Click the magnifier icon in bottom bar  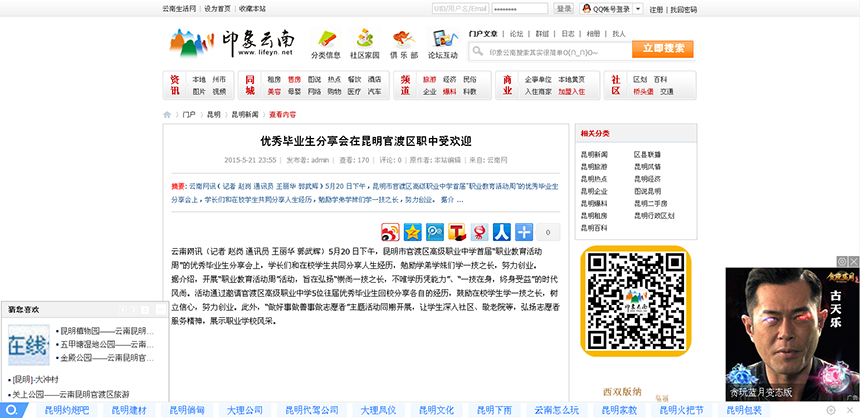pos(10,410)
